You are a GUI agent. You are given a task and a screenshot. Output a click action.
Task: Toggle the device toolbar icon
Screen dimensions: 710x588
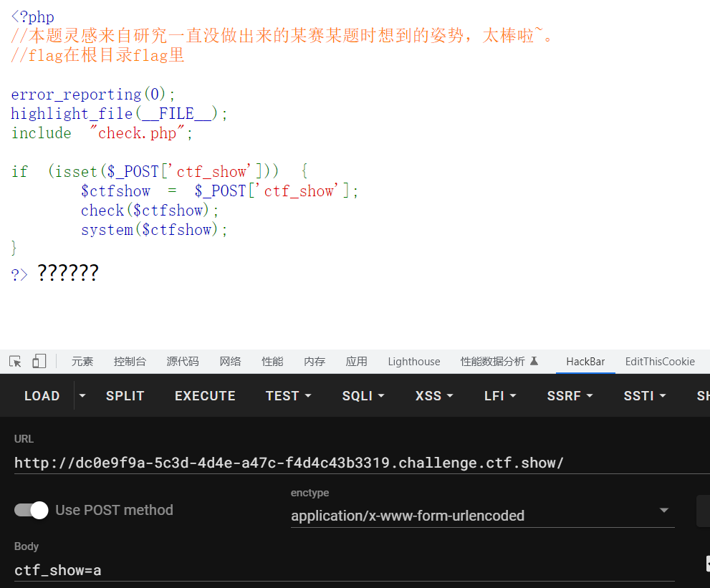[x=39, y=362]
